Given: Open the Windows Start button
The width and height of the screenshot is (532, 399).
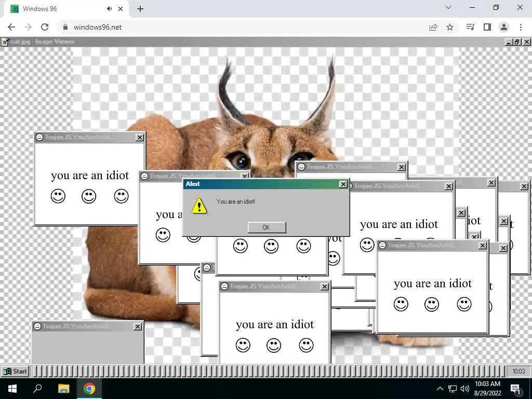Looking at the screenshot, I should point(12,389).
